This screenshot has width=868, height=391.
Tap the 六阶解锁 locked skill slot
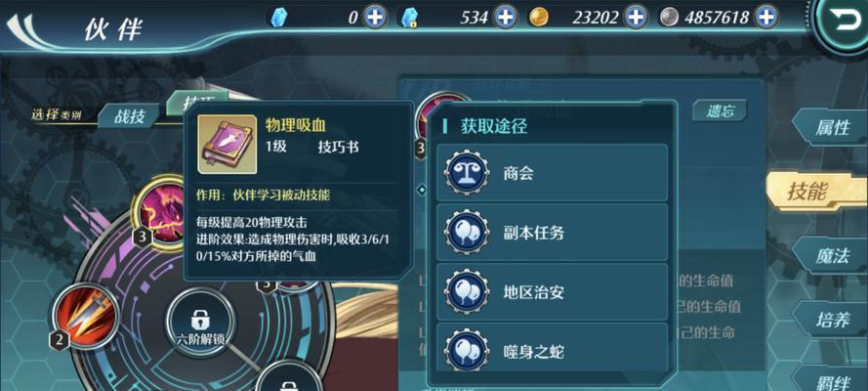198,324
